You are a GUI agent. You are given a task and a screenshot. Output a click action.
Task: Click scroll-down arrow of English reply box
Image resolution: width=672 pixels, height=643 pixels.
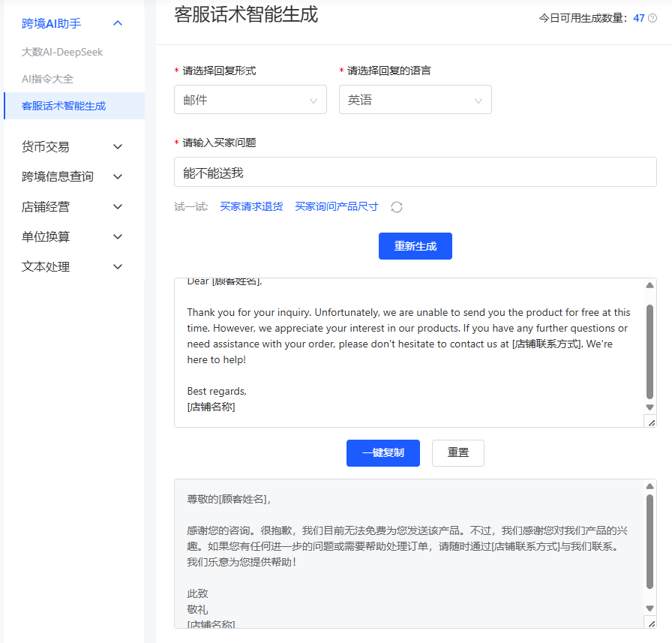(x=649, y=407)
